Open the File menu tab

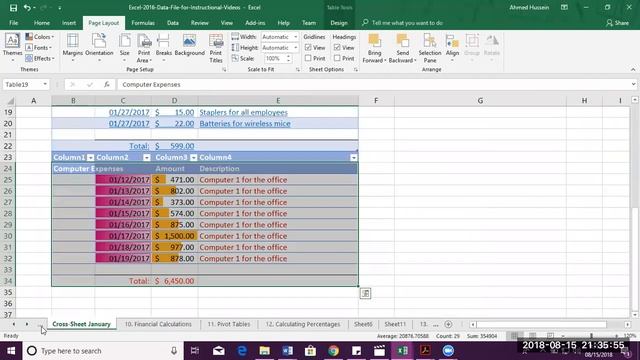(13, 23)
